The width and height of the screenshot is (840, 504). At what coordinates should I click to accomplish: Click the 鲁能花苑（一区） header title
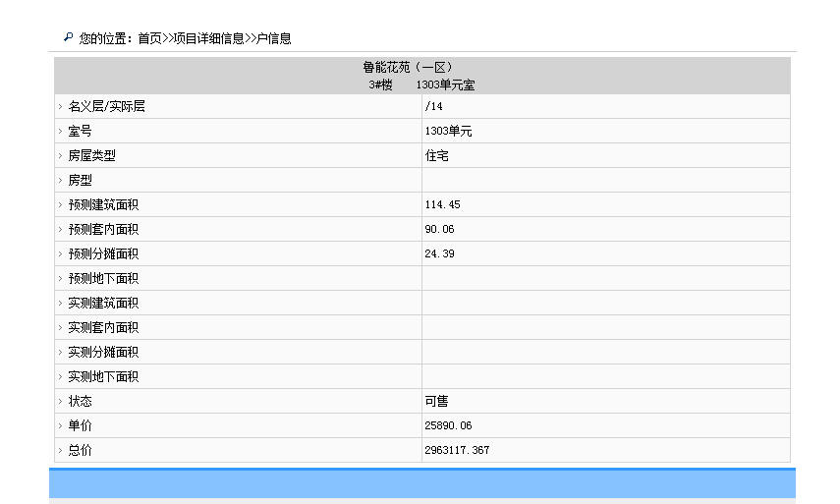pyautogui.click(x=409, y=67)
